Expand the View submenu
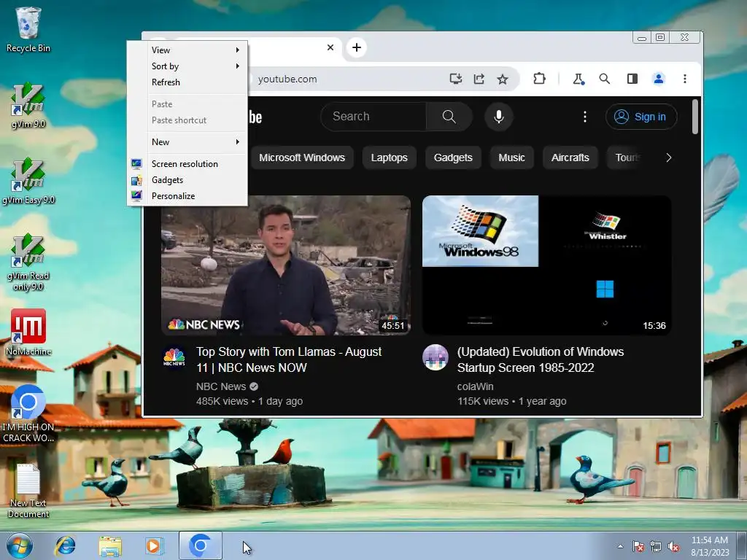 pyautogui.click(x=187, y=50)
